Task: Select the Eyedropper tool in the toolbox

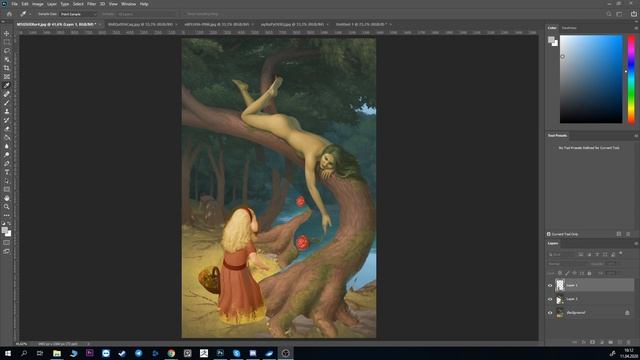Action: (7, 85)
